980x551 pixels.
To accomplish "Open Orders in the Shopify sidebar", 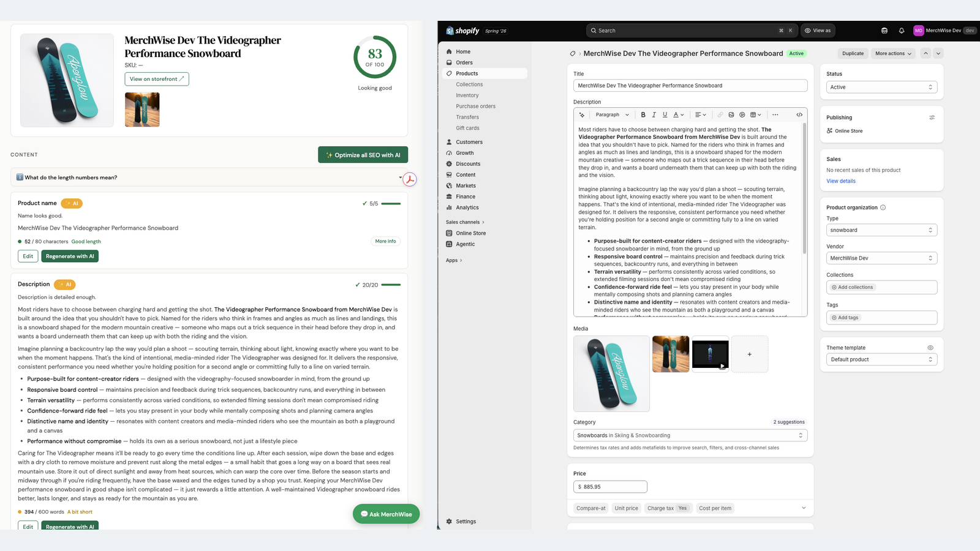I will [464, 63].
